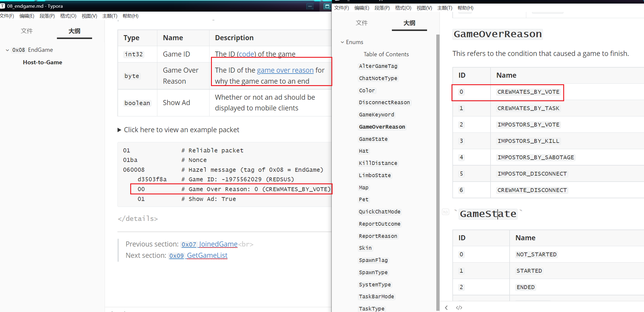Jump to Map in outline
Screen dimensions: 644x312
click(364, 188)
